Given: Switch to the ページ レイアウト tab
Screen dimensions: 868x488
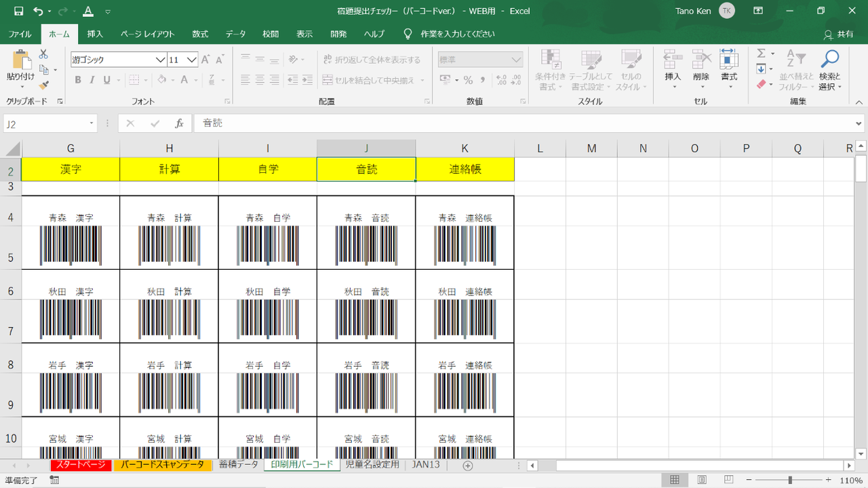Looking at the screenshot, I should pos(148,34).
